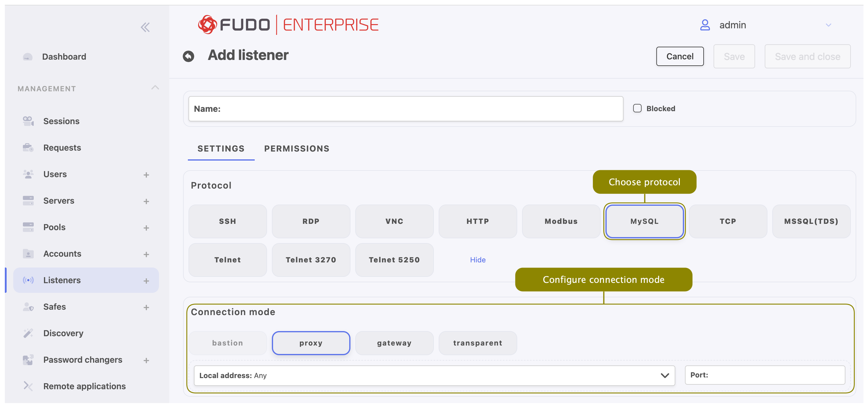Focus the listener Name input field

[406, 108]
